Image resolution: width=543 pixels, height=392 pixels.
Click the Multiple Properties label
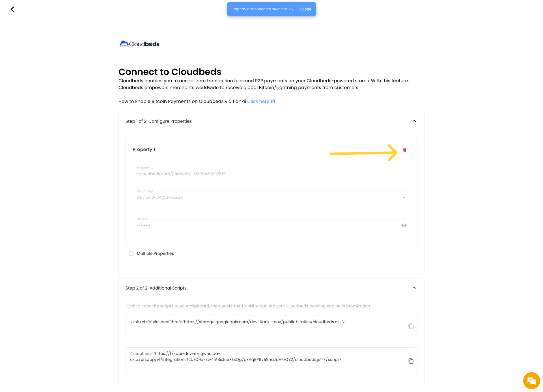pos(155,253)
